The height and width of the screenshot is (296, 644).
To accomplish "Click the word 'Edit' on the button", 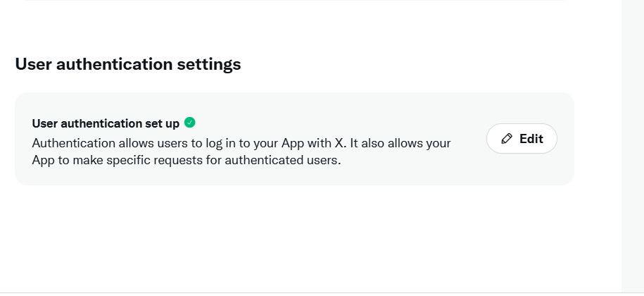I will pos(531,139).
